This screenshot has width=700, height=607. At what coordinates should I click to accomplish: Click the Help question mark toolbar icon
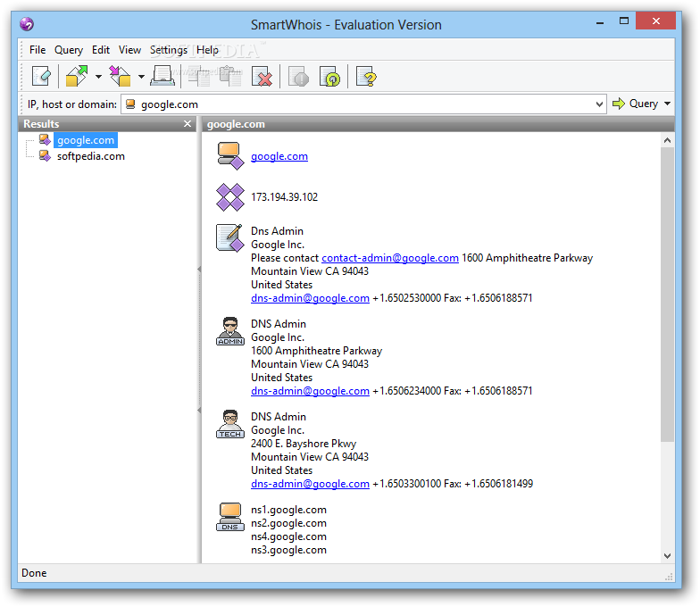[367, 77]
